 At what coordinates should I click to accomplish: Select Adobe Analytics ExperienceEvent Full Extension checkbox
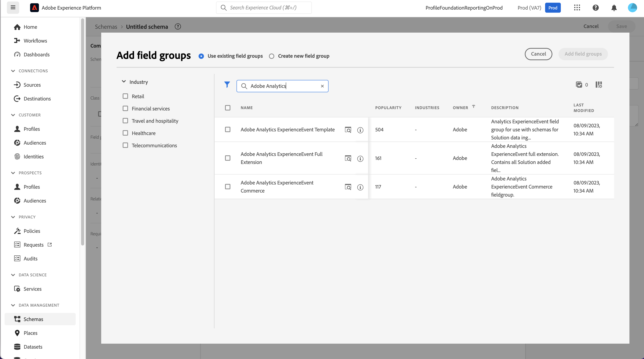(x=228, y=158)
